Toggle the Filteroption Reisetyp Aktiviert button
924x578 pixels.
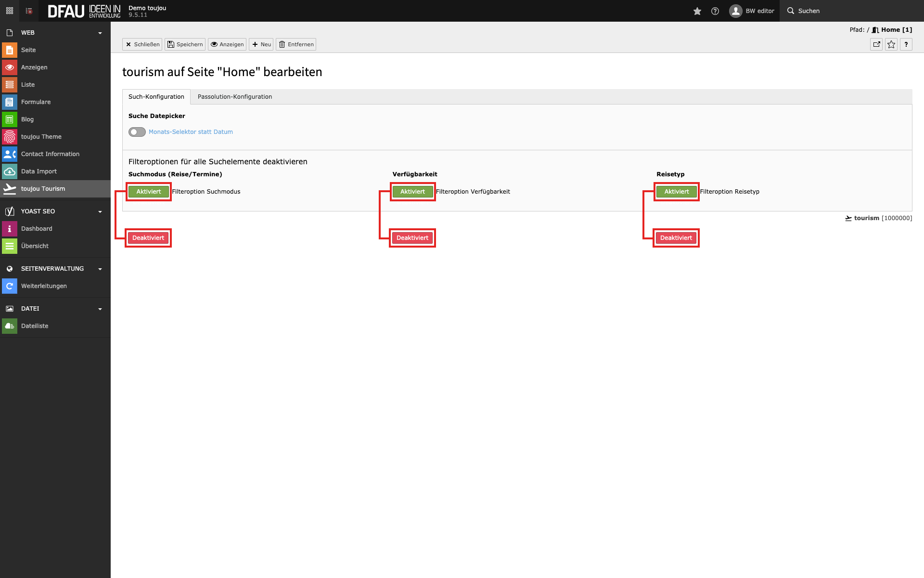(x=676, y=192)
